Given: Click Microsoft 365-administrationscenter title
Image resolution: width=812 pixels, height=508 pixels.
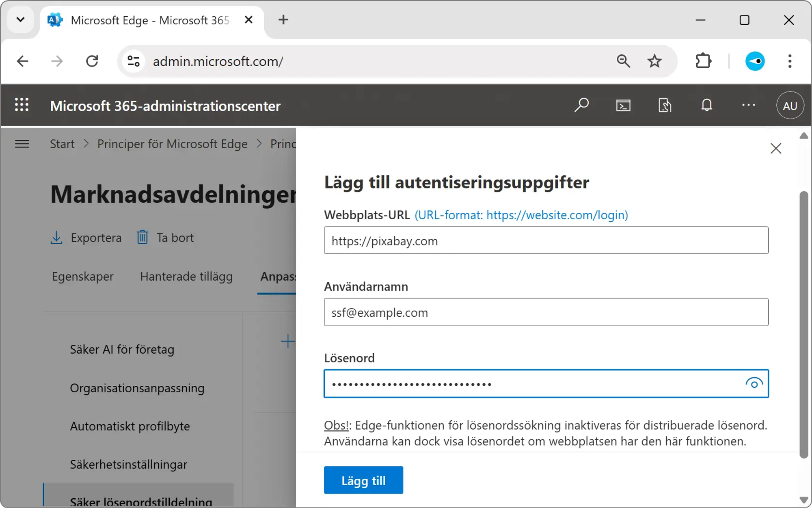Looking at the screenshot, I should click(165, 106).
